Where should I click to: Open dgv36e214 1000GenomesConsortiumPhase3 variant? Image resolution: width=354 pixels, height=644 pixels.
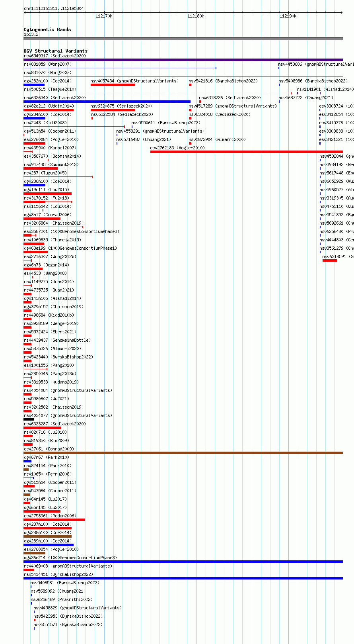tap(70, 558)
